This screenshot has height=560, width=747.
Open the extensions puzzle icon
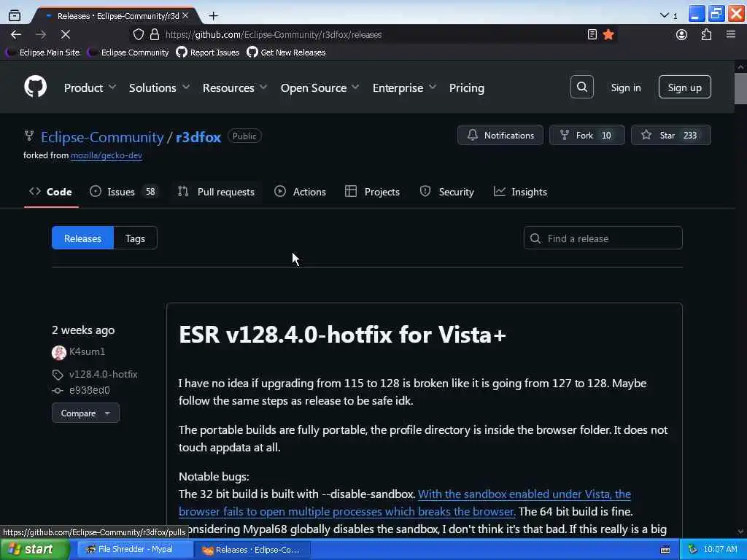pyautogui.click(x=706, y=34)
